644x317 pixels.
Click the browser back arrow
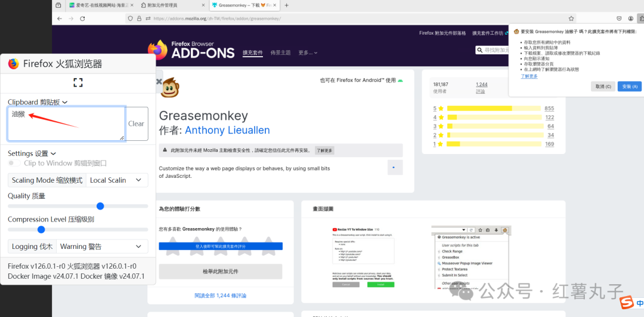click(60, 19)
